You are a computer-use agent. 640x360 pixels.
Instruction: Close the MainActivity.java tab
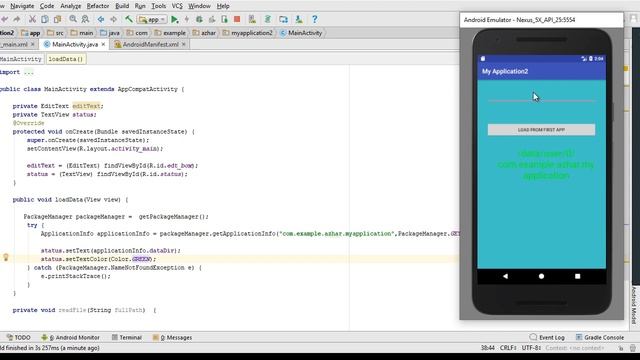tap(103, 44)
